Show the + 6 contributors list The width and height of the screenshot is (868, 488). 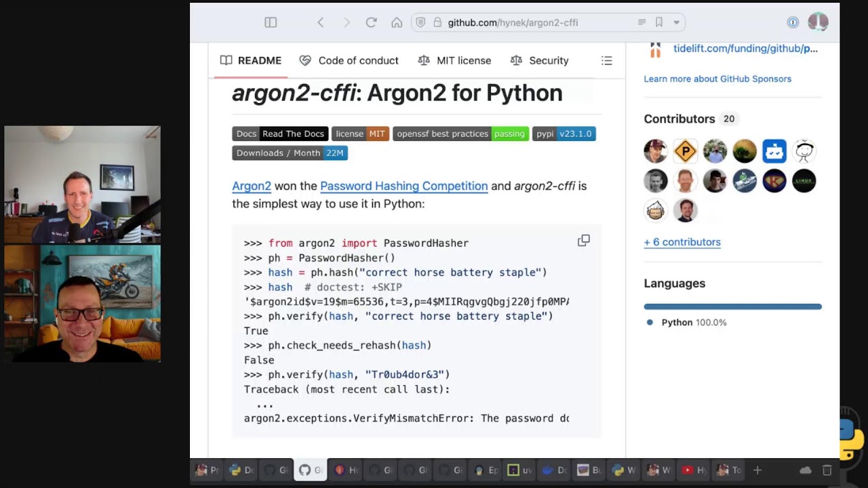pyautogui.click(x=682, y=242)
